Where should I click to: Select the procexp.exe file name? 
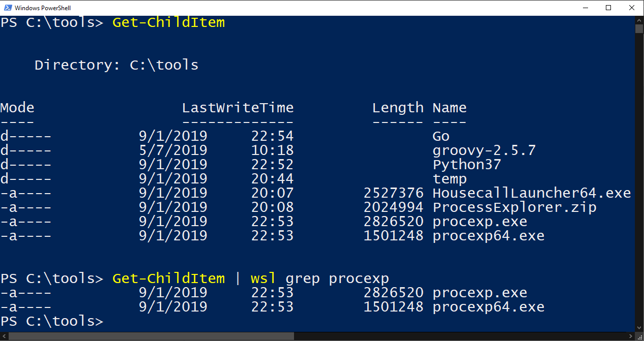click(x=480, y=221)
